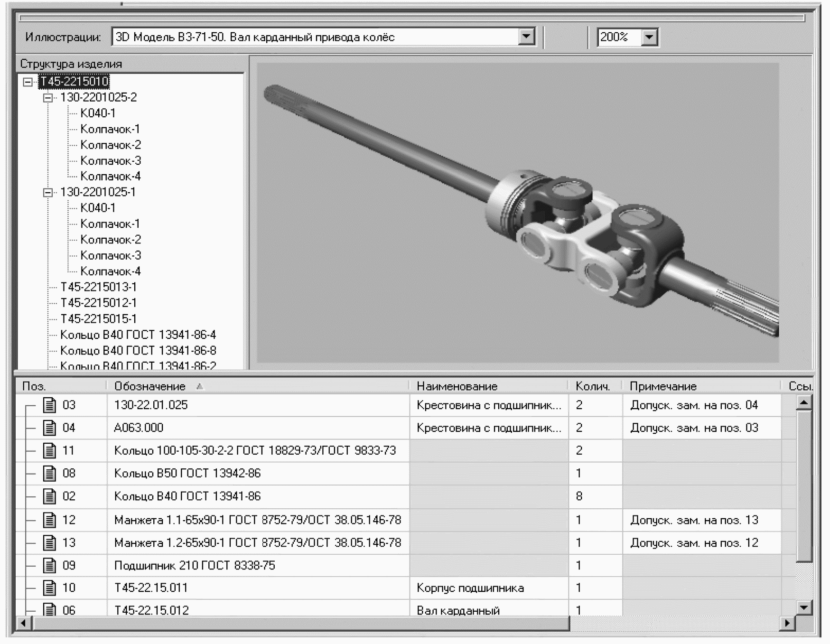Click document icon for position 03 row

point(49,405)
